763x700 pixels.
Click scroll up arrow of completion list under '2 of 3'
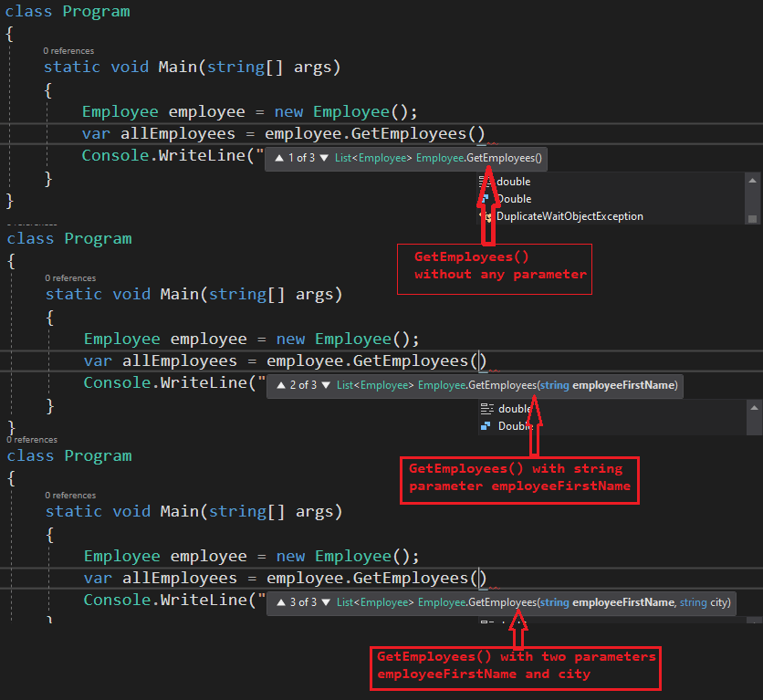(754, 408)
